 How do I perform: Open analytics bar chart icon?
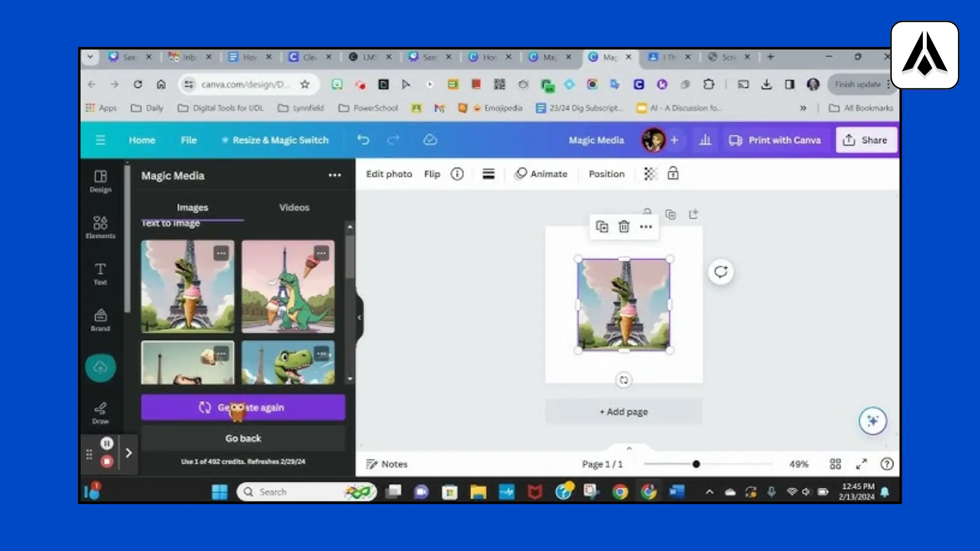point(705,140)
